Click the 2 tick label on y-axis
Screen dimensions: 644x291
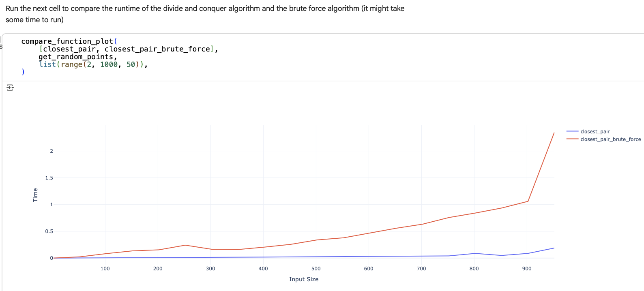point(52,151)
